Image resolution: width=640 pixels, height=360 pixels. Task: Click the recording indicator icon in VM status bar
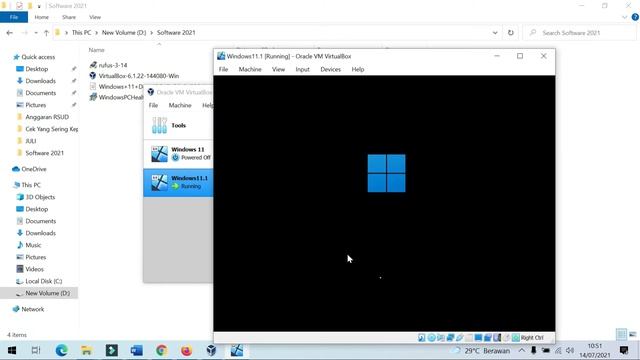pyautogui.click(x=488, y=338)
